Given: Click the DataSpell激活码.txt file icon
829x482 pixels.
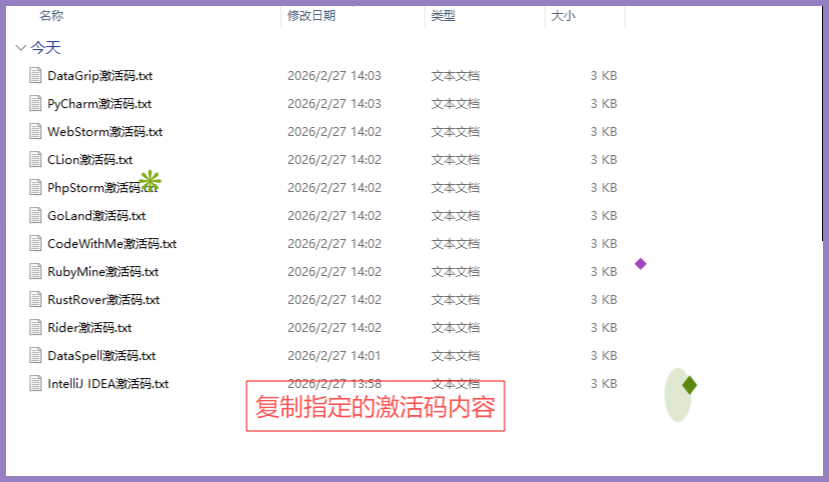Looking at the screenshot, I should (x=35, y=356).
